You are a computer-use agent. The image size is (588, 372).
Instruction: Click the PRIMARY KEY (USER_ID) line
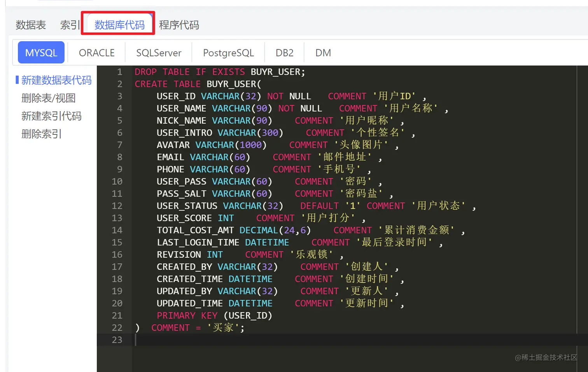click(x=214, y=315)
